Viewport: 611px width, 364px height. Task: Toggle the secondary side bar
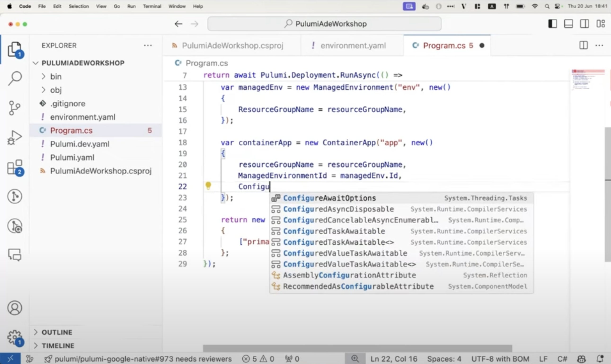click(585, 24)
